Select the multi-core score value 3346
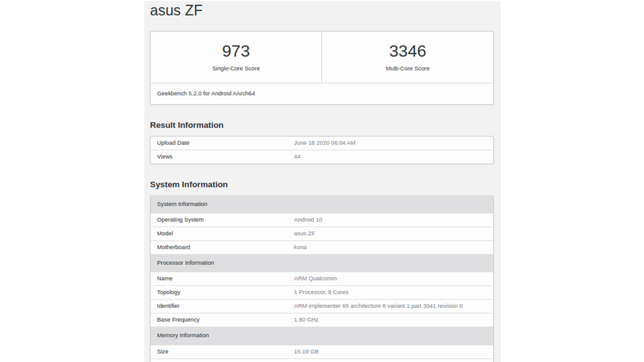Screen dimensions: 644x362 coord(408,51)
